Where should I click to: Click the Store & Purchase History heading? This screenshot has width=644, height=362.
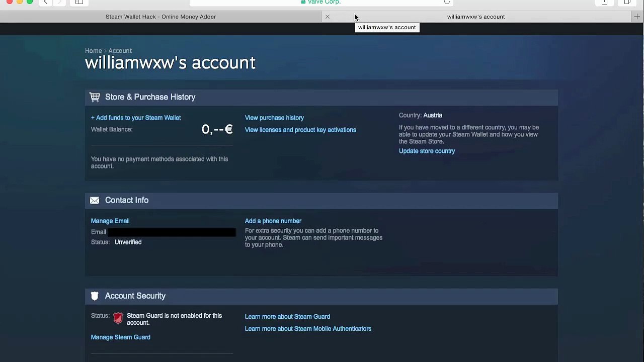point(150,97)
